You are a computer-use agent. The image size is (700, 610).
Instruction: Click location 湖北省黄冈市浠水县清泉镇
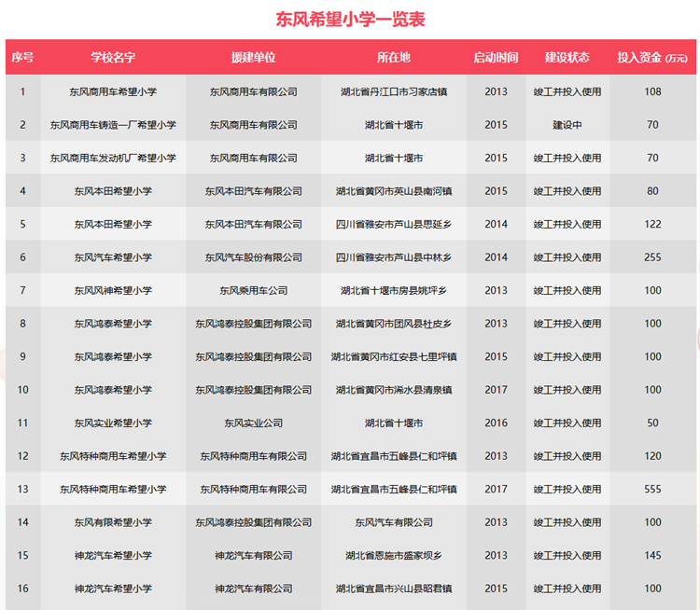(x=394, y=390)
